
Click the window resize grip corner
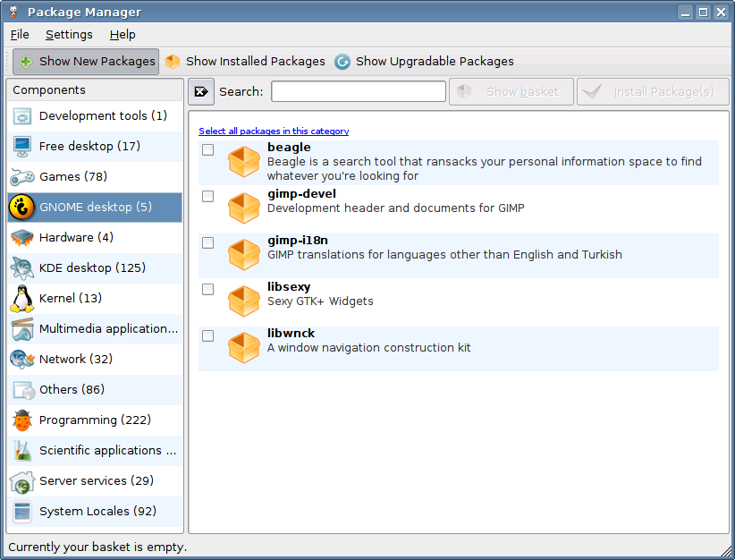728,552
